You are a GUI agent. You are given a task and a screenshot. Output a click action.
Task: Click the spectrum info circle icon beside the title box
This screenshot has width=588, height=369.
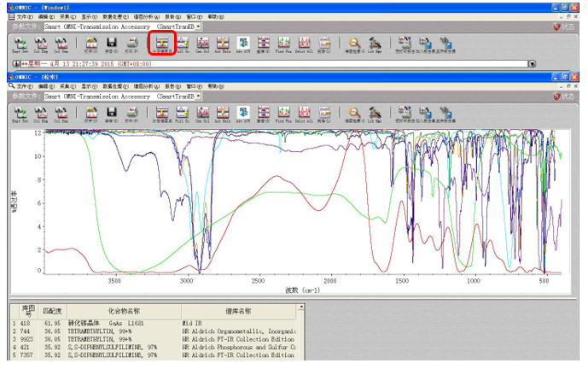16,64
